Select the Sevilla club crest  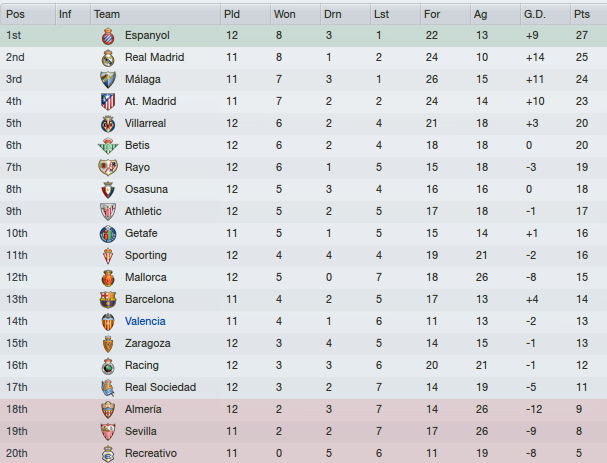(108, 432)
